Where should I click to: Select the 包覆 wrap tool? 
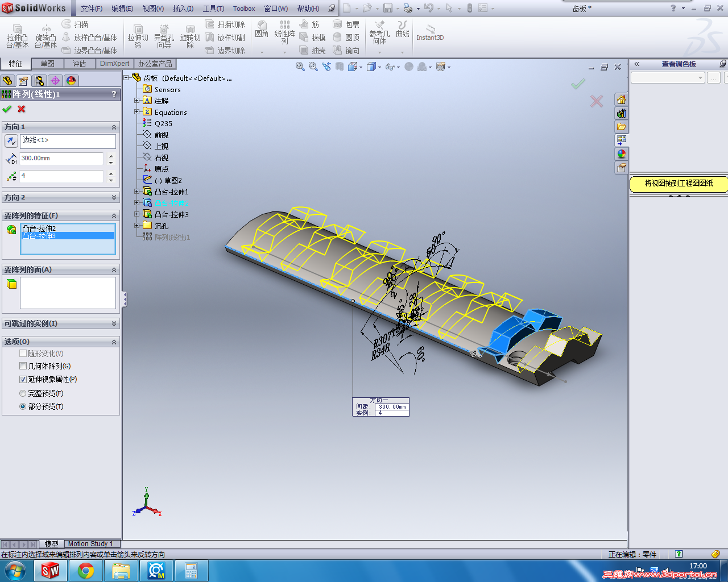(346, 24)
